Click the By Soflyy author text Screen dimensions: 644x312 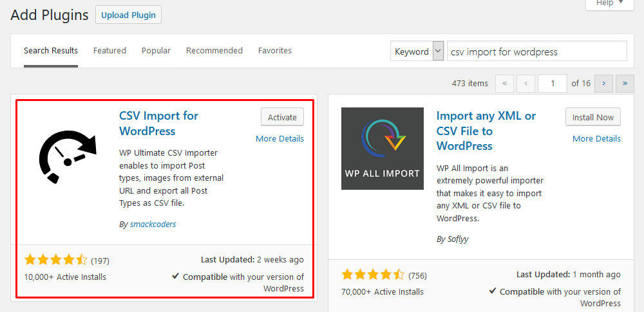[453, 239]
